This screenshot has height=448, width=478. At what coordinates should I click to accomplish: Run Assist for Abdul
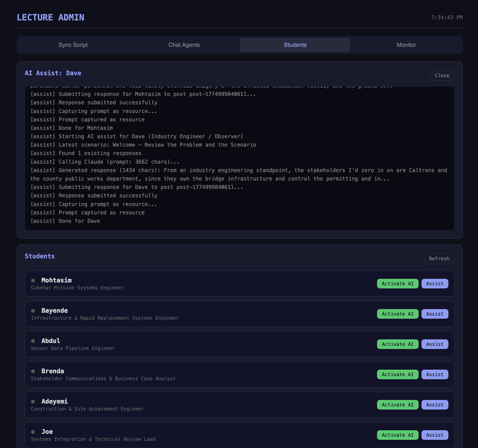coord(434,344)
